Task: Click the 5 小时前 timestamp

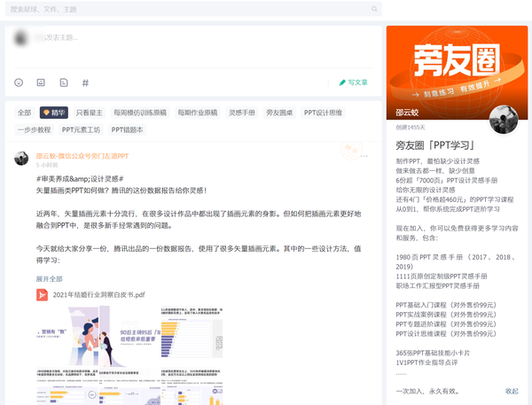Action: (47, 165)
